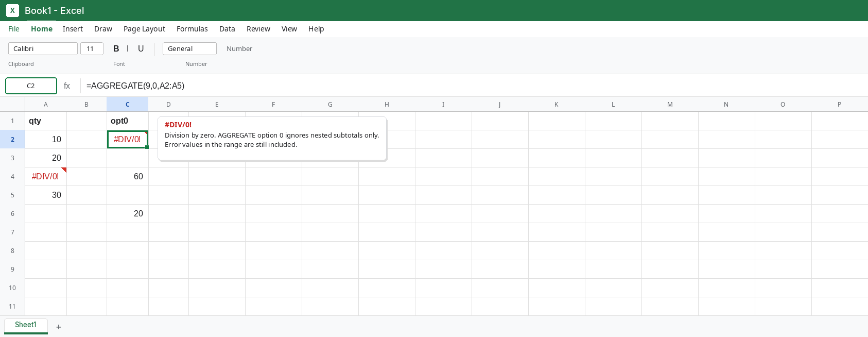
Task: Select column E header
Action: click(217, 104)
